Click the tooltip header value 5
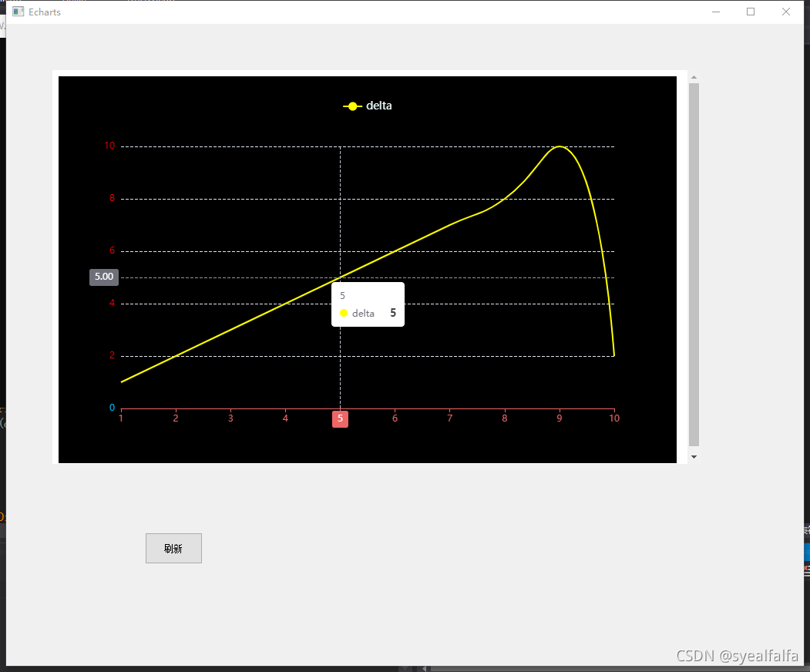The image size is (810, 672). click(x=342, y=295)
